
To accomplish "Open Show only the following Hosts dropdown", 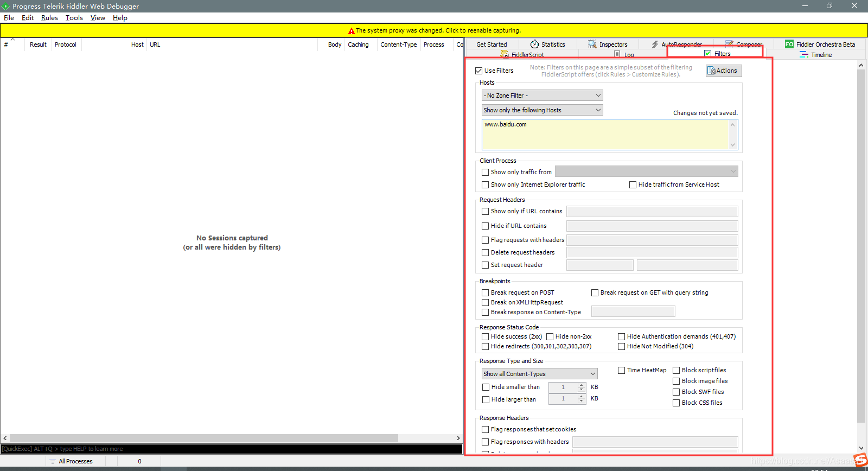I will point(542,110).
